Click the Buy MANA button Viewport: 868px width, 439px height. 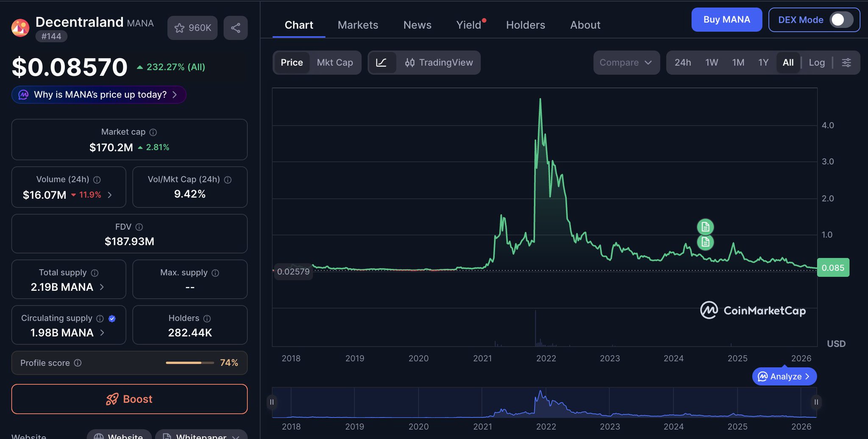726,20
